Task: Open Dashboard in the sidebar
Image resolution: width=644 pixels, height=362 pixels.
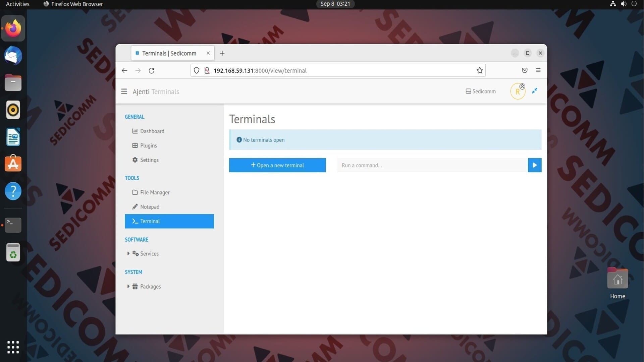Action: pos(152,131)
